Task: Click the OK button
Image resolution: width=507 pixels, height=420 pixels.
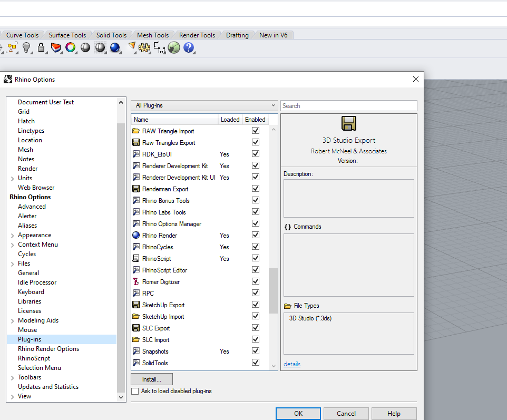Action: (298, 414)
